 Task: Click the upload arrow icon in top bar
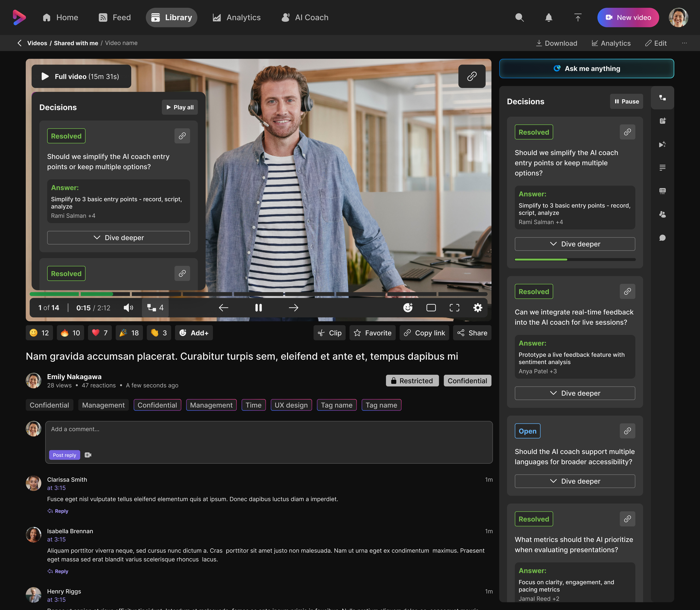coord(578,17)
